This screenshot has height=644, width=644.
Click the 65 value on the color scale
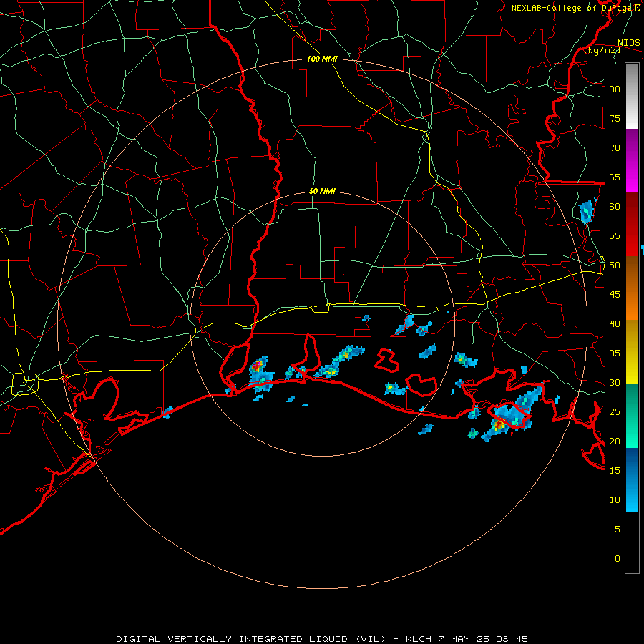(x=615, y=177)
